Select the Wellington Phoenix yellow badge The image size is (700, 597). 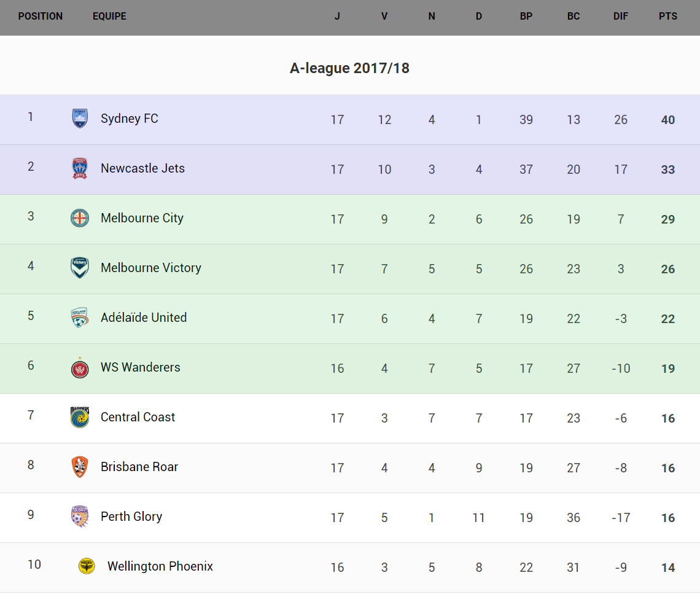pos(87,566)
